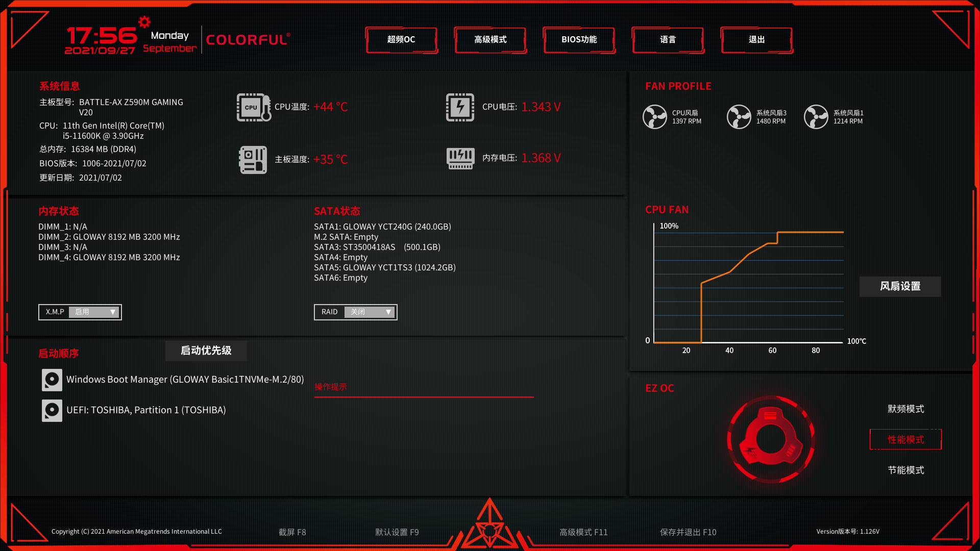Open 超频OC menu tab
Viewport: 980px width, 551px height.
[x=402, y=39]
